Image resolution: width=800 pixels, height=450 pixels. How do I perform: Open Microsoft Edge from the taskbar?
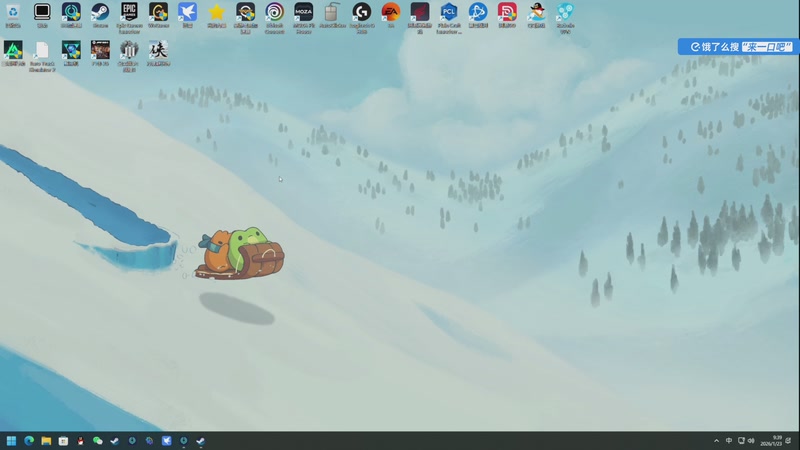[29, 441]
